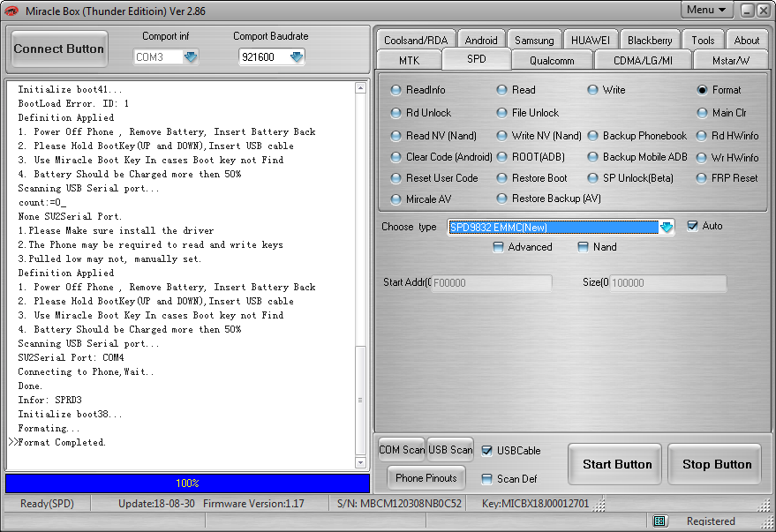The width and height of the screenshot is (776, 532).
Task: Click the log scrollbar down arrow
Action: click(360, 463)
